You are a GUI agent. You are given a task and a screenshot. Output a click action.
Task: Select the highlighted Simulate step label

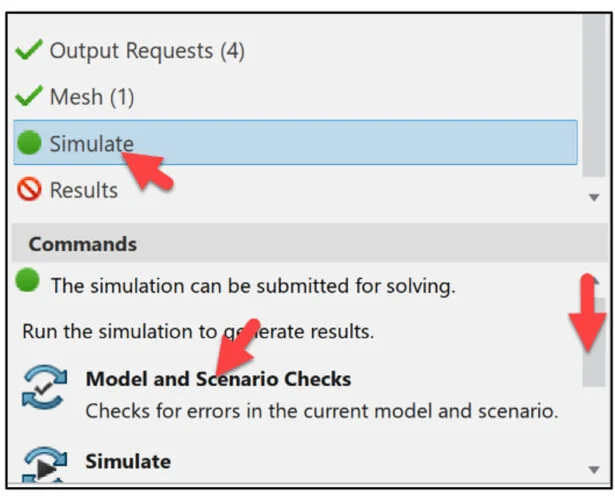coord(91,143)
